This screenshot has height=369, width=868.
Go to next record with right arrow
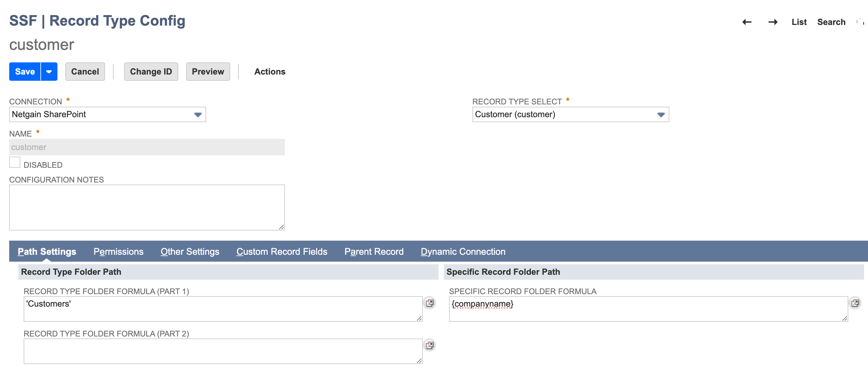click(773, 22)
